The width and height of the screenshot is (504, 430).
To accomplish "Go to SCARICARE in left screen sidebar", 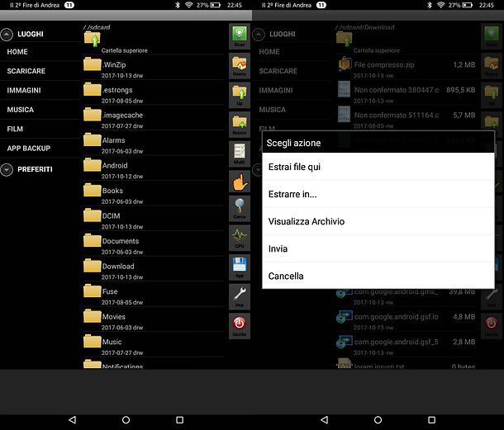I will [x=40, y=71].
